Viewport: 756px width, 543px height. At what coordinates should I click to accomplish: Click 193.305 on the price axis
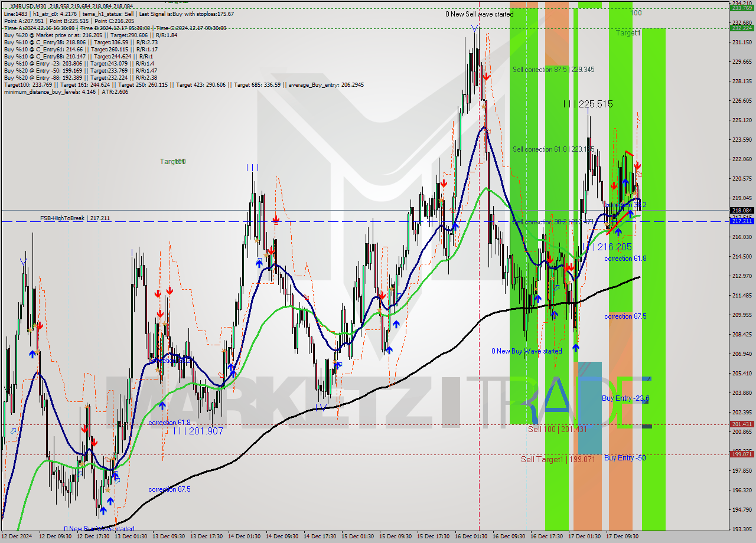pyautogui.click(x=742, y=529)
